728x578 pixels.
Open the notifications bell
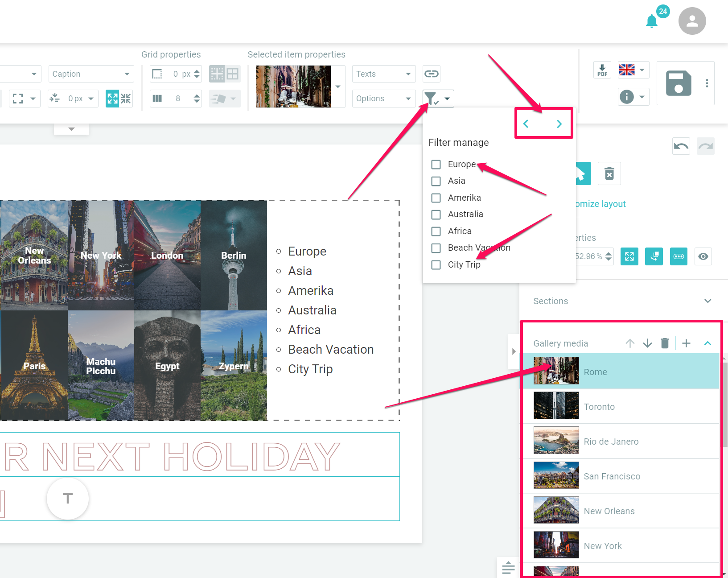pyautogui.click(x=652, y=21)
